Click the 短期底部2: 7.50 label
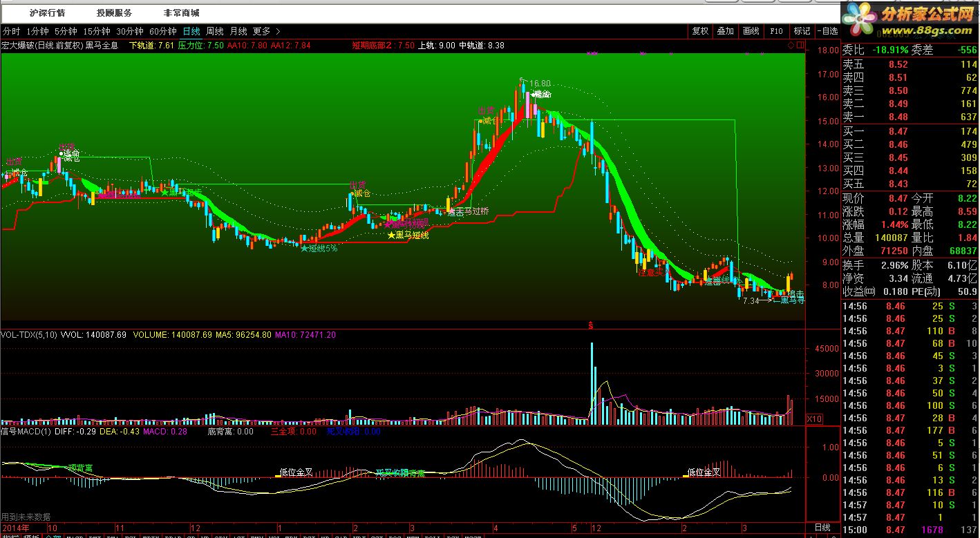This screenshot has height=538, width=980. 384,45
